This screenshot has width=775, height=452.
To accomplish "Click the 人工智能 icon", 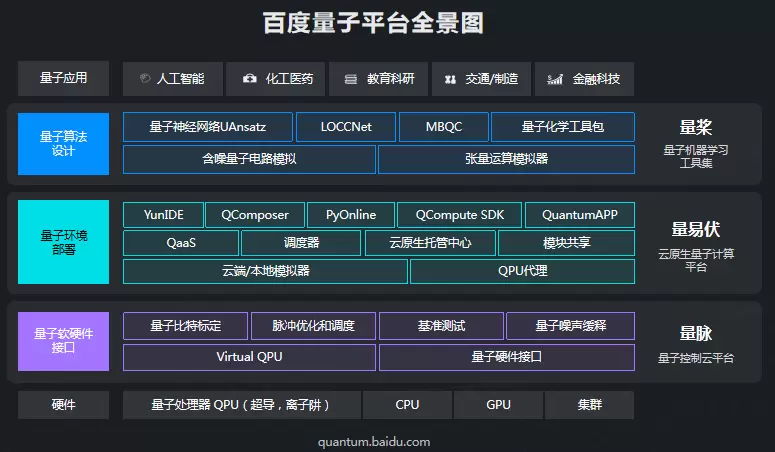I will pyautogui.click(x=145, y=78).
